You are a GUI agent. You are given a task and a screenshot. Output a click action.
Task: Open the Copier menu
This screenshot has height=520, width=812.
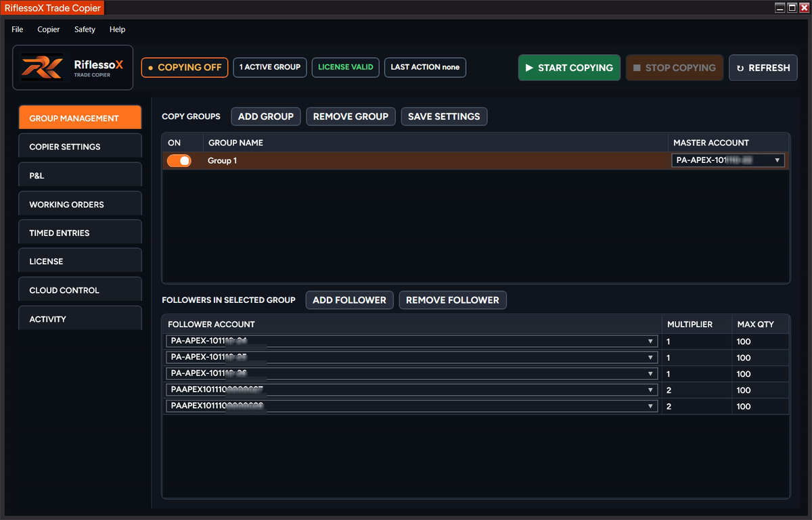(x=49, y=30)
